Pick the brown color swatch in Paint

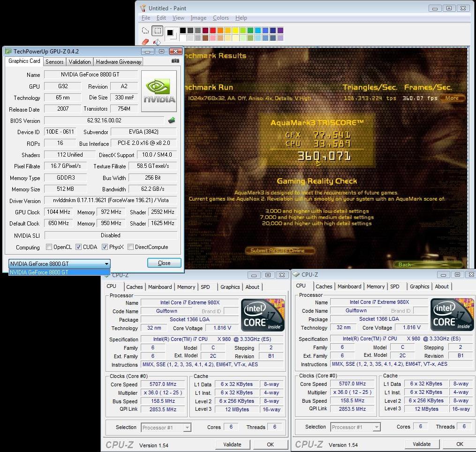(205, 38)
